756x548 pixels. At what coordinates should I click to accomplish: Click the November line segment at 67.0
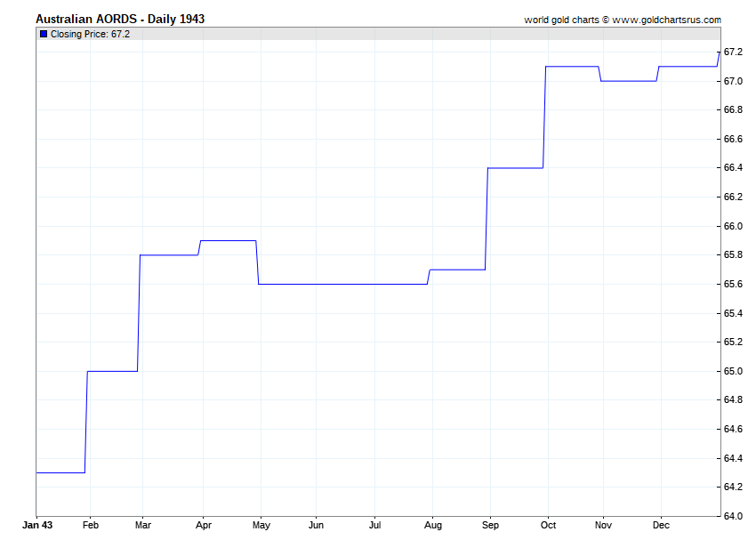[x=629, y=81]
